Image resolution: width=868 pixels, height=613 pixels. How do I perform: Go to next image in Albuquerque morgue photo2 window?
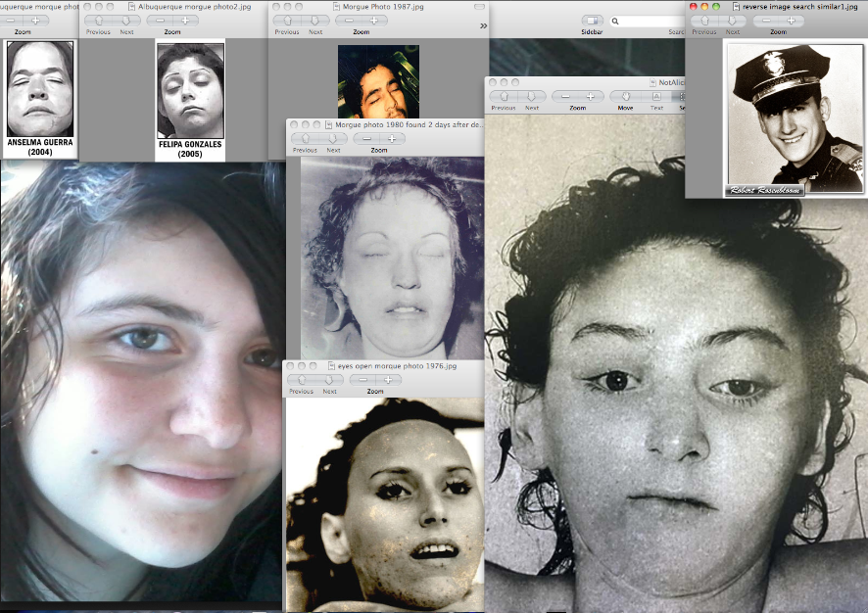point(126,21)
